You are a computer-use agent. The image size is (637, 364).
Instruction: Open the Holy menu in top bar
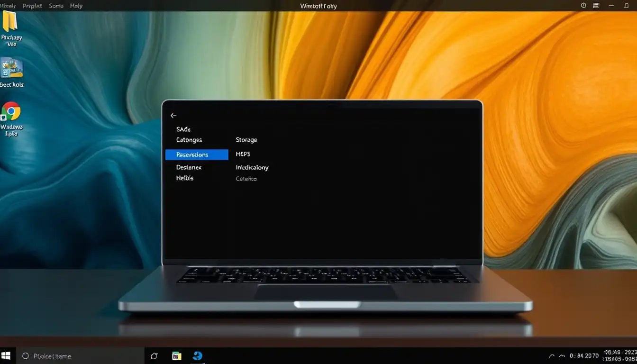click(76, 6)
